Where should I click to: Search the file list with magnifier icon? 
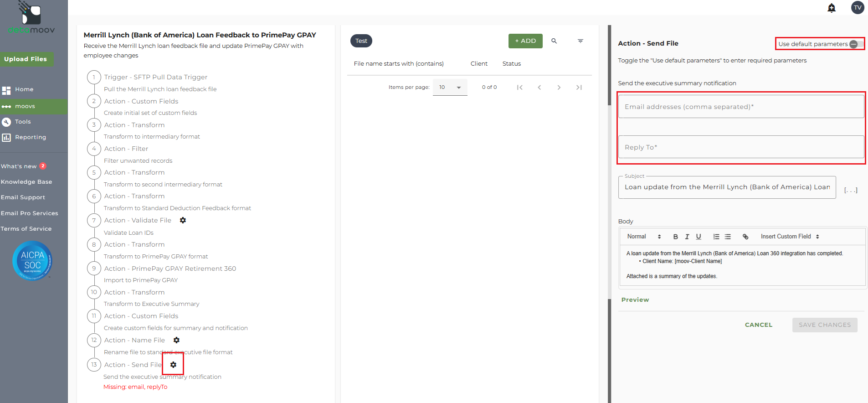pos(554,41)
